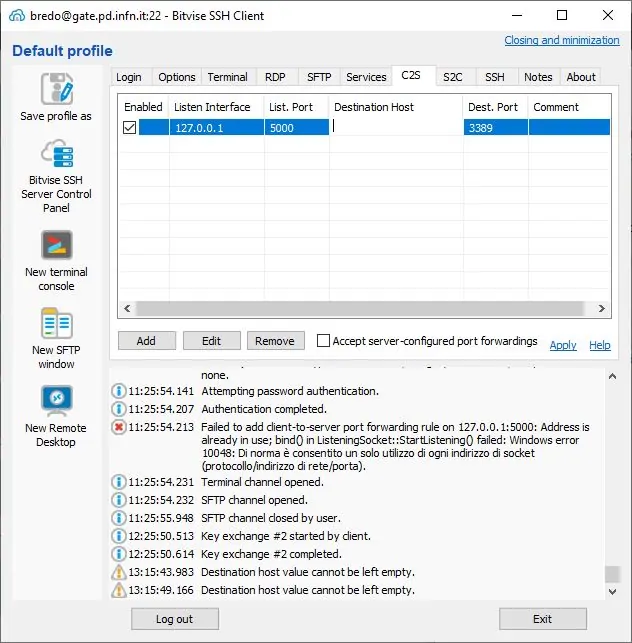Click the Log out button

[175, 619]
